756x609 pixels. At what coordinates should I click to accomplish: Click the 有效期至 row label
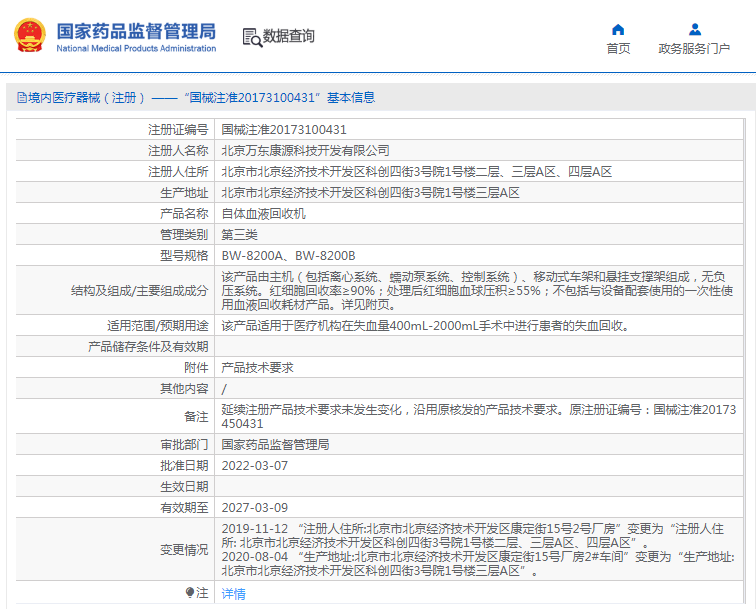coord(184,508)
